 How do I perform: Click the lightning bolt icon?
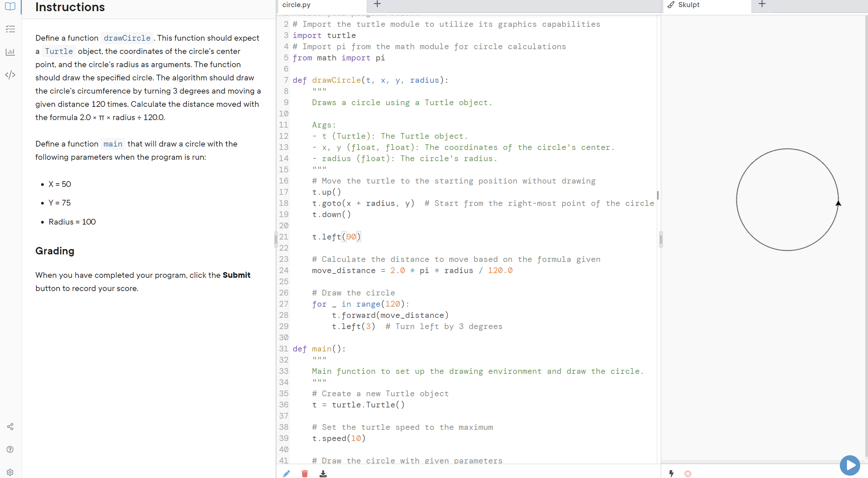pos(671,474)
